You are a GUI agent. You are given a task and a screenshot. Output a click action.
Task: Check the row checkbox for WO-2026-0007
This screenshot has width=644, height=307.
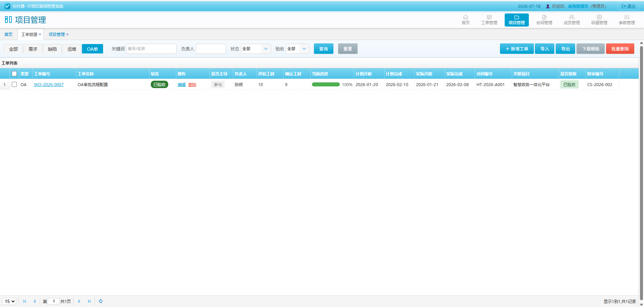pos(14,84)
